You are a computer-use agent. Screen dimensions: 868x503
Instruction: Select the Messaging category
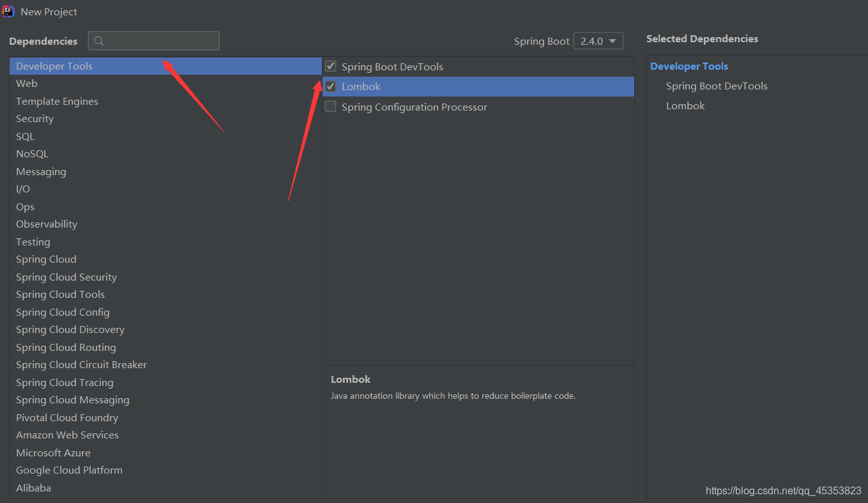tap(165, 171)
